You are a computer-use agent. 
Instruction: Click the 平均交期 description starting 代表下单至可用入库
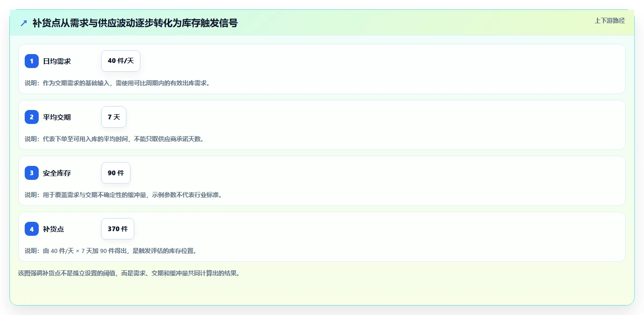point(114,139)
